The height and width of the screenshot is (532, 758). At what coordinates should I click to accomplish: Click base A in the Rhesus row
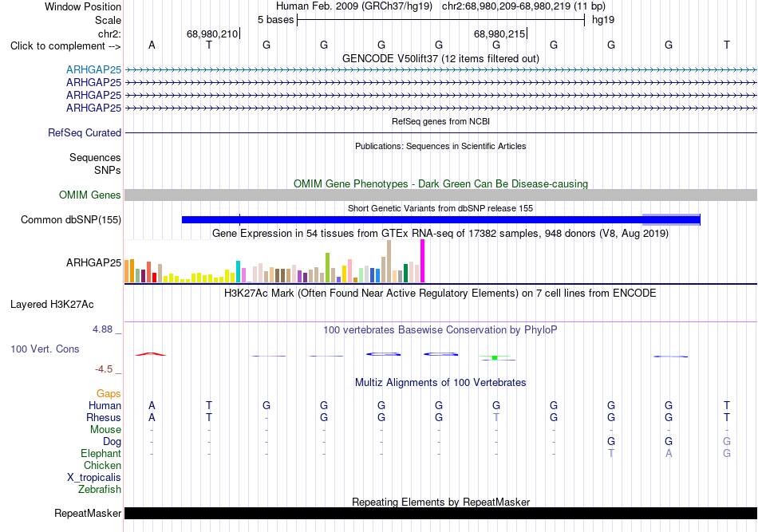152,417
